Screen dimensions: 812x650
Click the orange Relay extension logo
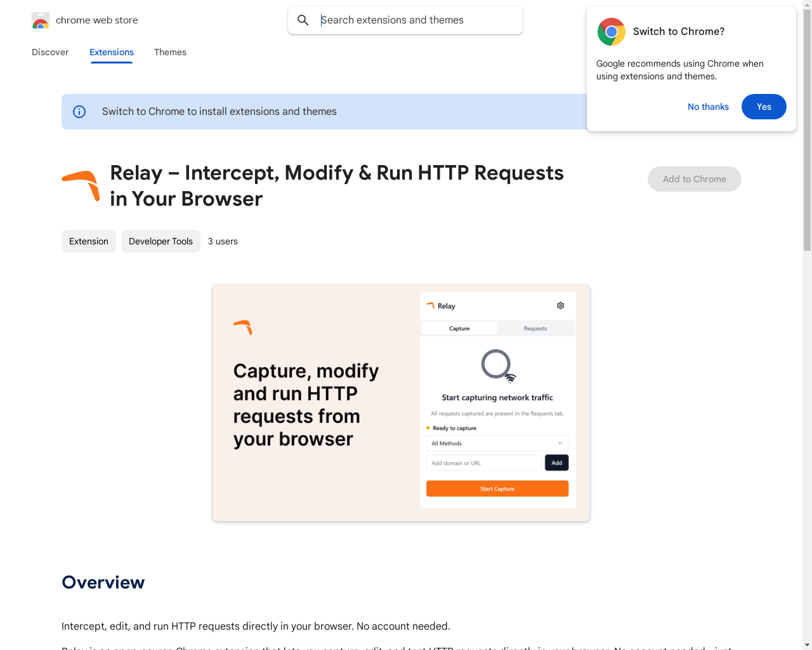point(81,186)
